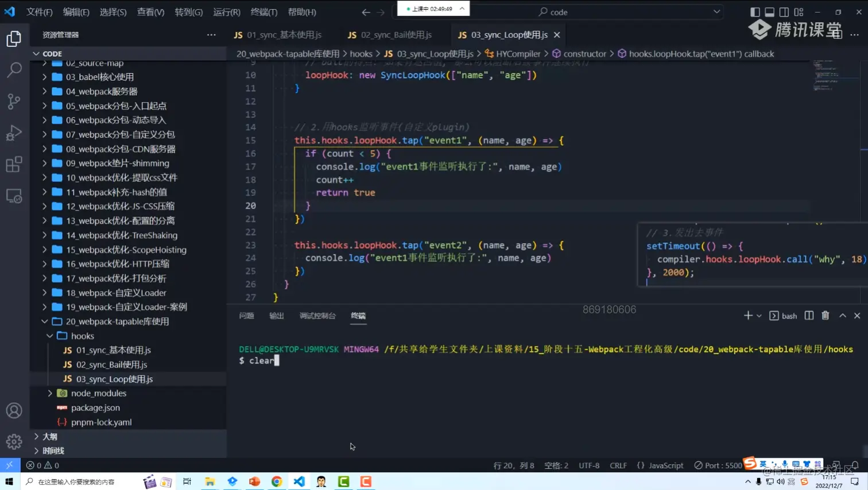Open package.json in explorer
The image size is (868, 490).
129,407
